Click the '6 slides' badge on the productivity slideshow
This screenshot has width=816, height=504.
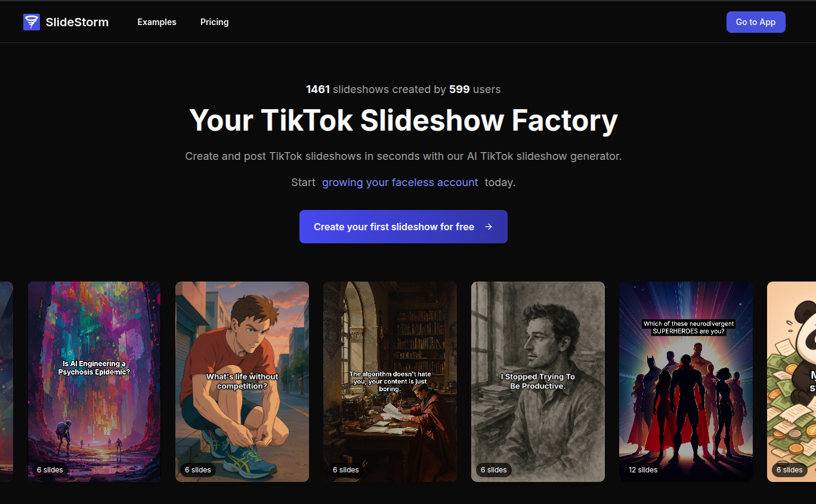point(494,470)
